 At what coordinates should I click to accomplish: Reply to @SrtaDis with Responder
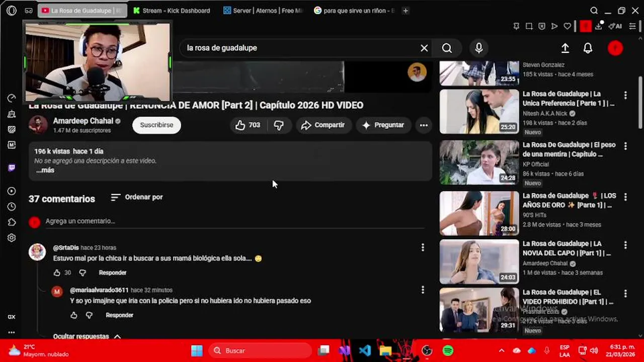point(113,273)
